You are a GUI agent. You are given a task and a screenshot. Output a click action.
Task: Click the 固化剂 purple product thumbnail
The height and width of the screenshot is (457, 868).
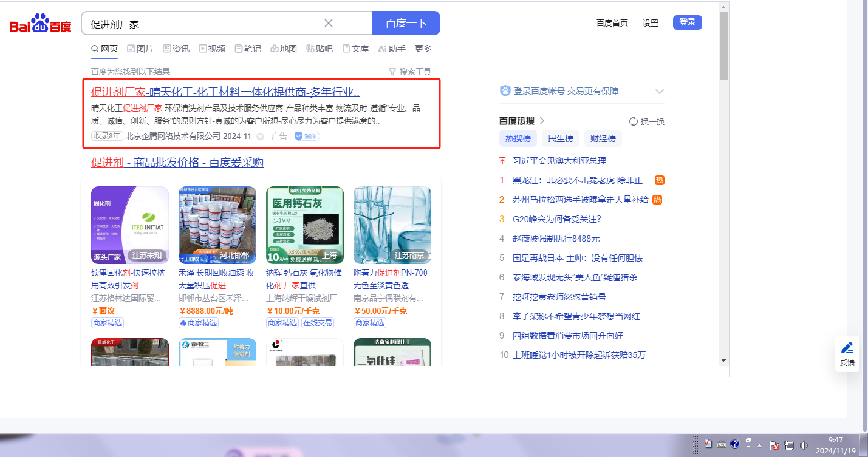tap(130, 225)
